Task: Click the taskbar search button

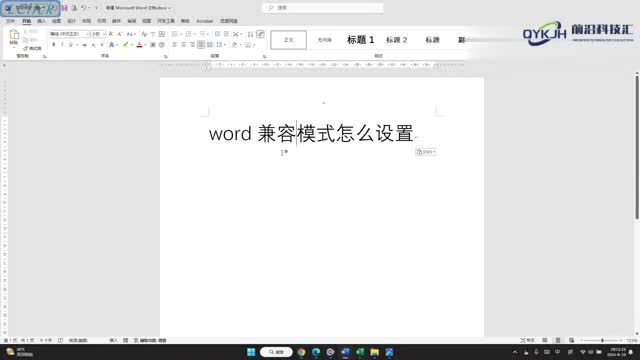Action: click(x=276, y=352)
